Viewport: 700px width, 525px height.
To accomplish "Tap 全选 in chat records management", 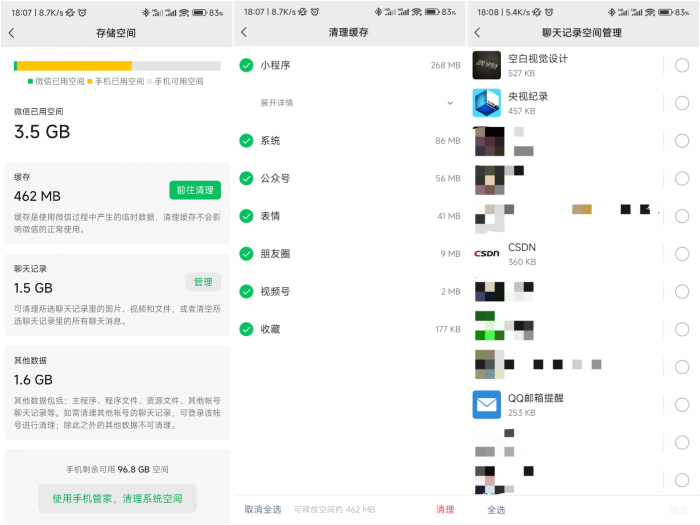I will [x=496, y=510].
